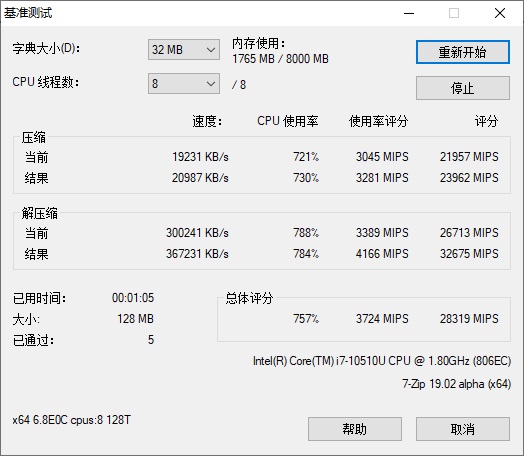Minimize the benchmark window

[x=409, y=13]
